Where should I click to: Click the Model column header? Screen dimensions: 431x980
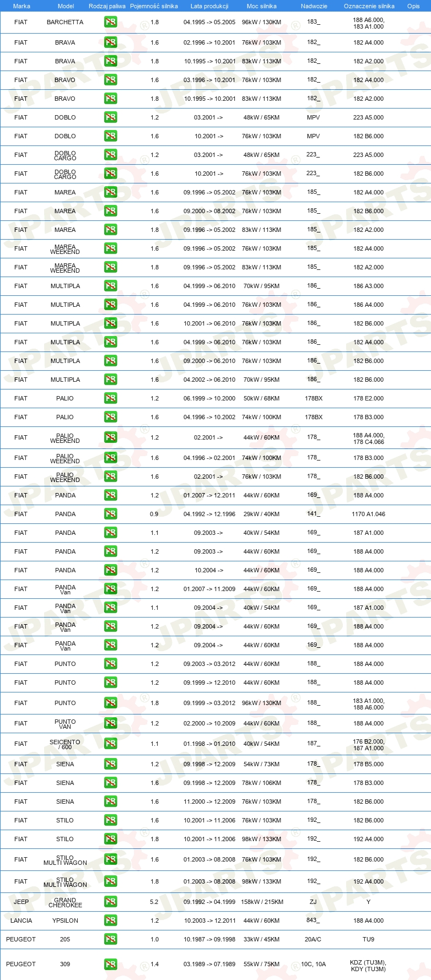(66, 6)
